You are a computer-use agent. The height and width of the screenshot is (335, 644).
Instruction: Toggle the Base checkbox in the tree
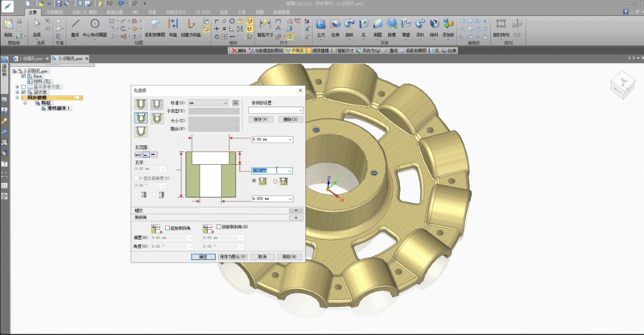[x=23, y=77]
